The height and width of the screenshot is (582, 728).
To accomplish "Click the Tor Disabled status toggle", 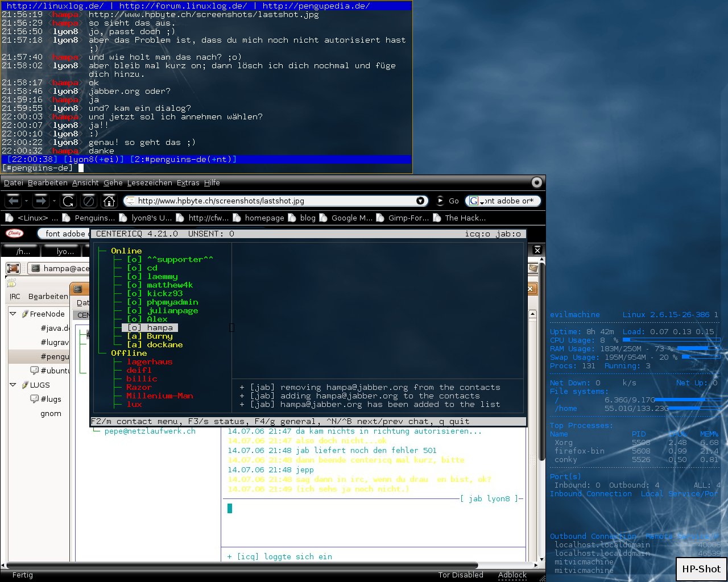I will (x=460, y=575).
